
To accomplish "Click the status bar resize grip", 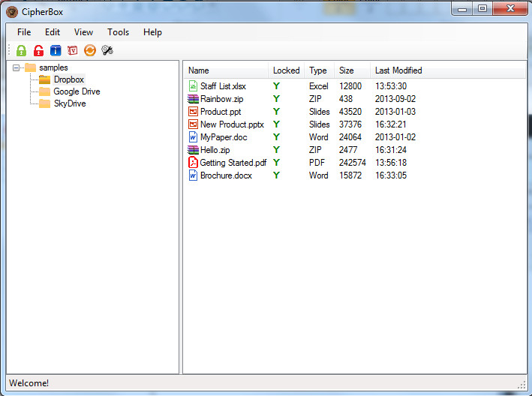I will coord(521,385).
